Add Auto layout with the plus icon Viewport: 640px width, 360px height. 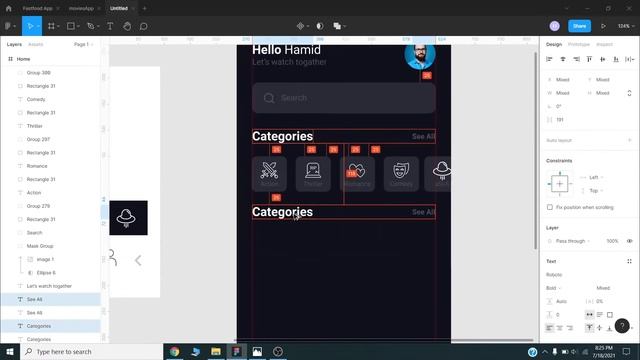pyautogui.click(x=629, y=140)
